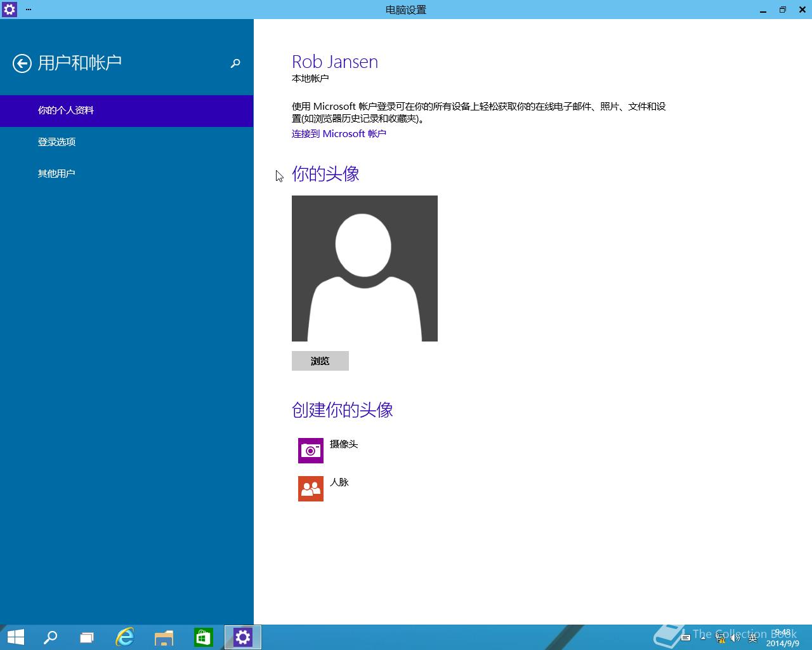Click the PC settings gear on taskbar
The height and width of the screenshot is (650, 812).
pyautogui.click(x=243, y=637)
